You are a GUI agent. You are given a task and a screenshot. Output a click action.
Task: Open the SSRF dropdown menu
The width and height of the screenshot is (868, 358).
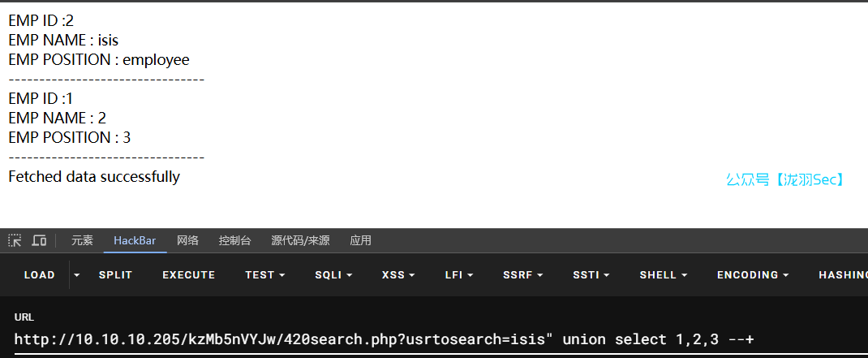click(x=523, y=275)
